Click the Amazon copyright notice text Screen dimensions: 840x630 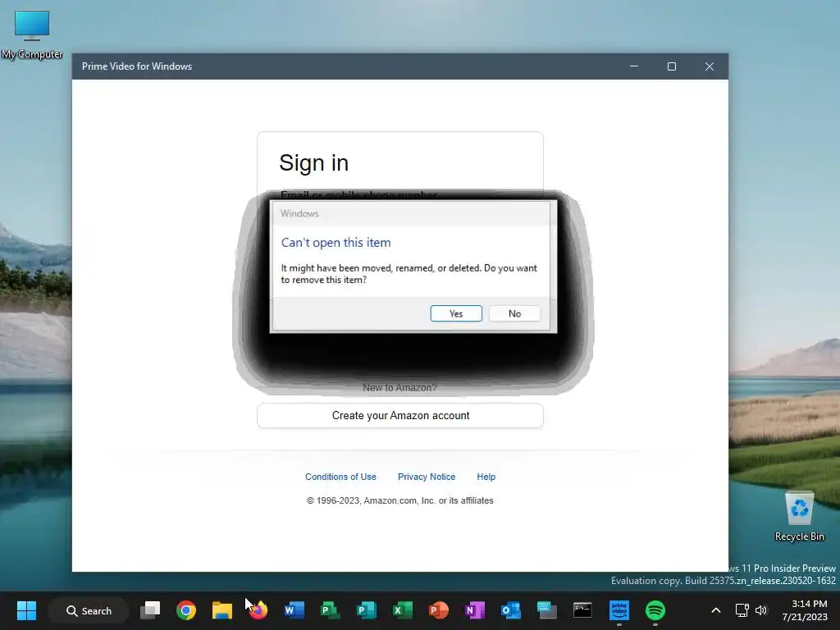click(x=400, y=500)
